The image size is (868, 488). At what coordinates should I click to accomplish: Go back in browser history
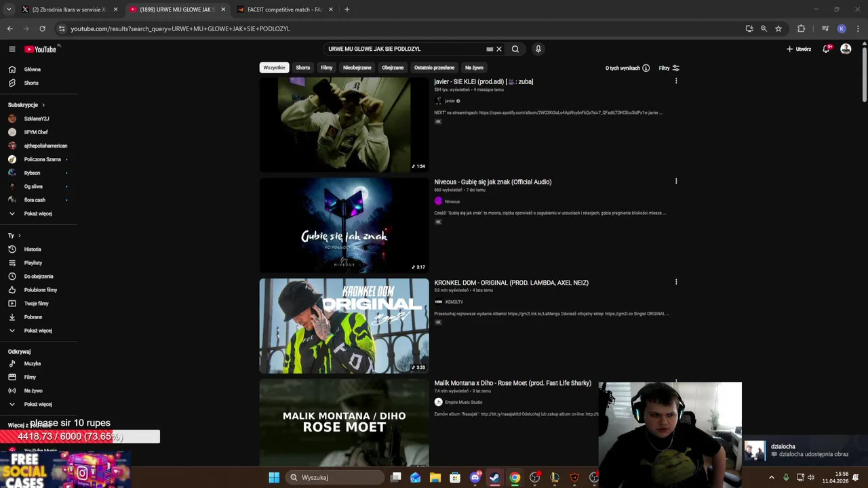[9, 28]
